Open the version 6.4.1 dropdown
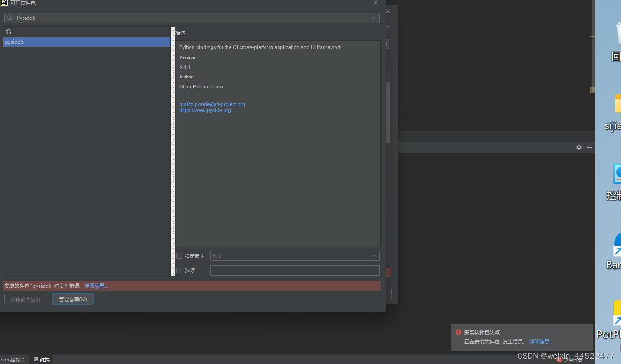This screenshot has width=621, height=364. (295, 256)
